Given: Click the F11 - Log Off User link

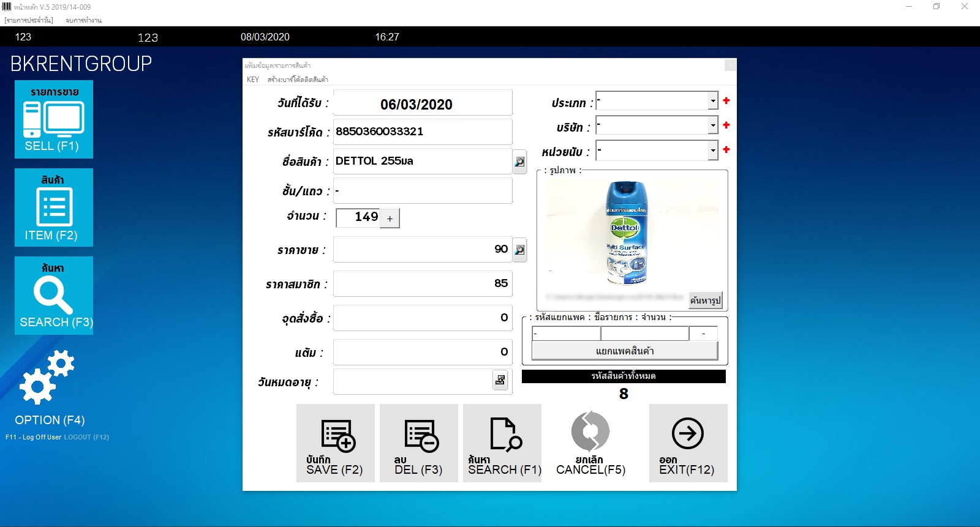Looking at the screenshot, I should tap(34, 437).
